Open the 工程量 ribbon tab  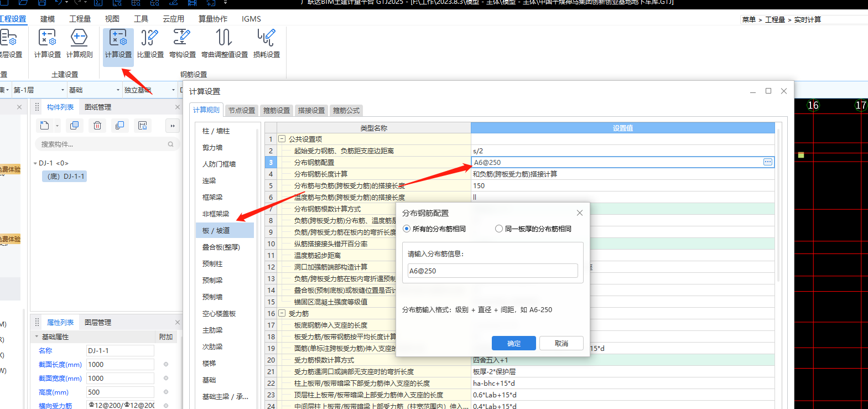[80, 19]
